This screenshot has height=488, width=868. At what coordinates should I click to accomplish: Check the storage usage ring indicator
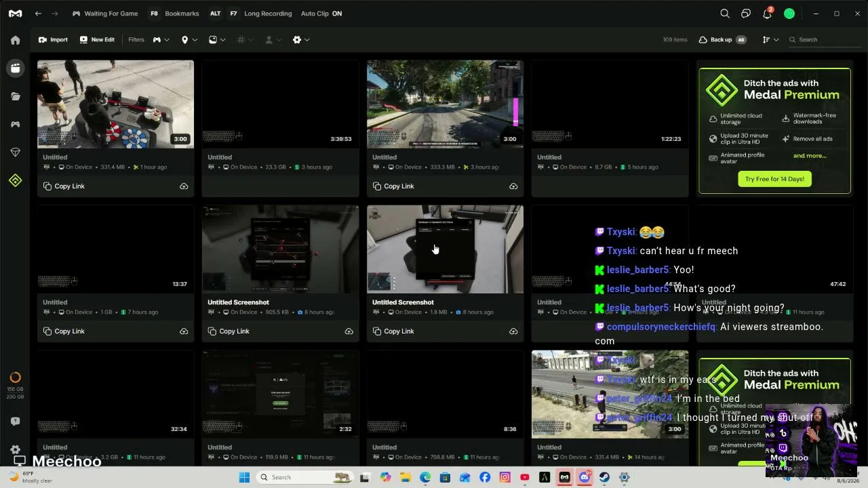coord(15,378)
